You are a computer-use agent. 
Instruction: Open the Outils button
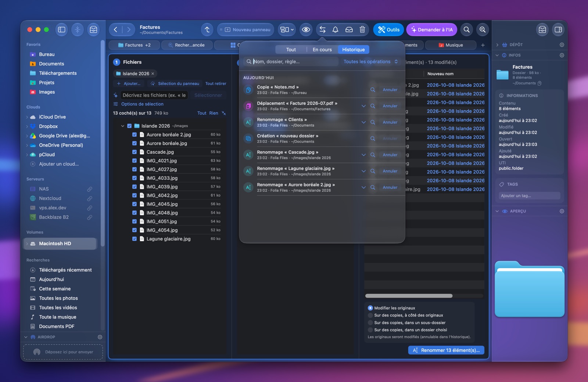point(388,30)
